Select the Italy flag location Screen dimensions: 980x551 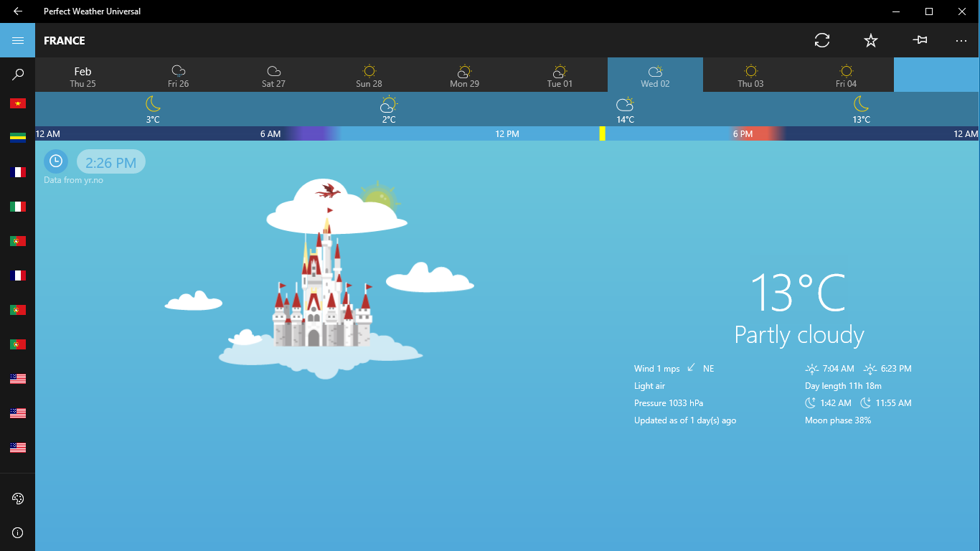pyautogui.click(x=17, y=206)
